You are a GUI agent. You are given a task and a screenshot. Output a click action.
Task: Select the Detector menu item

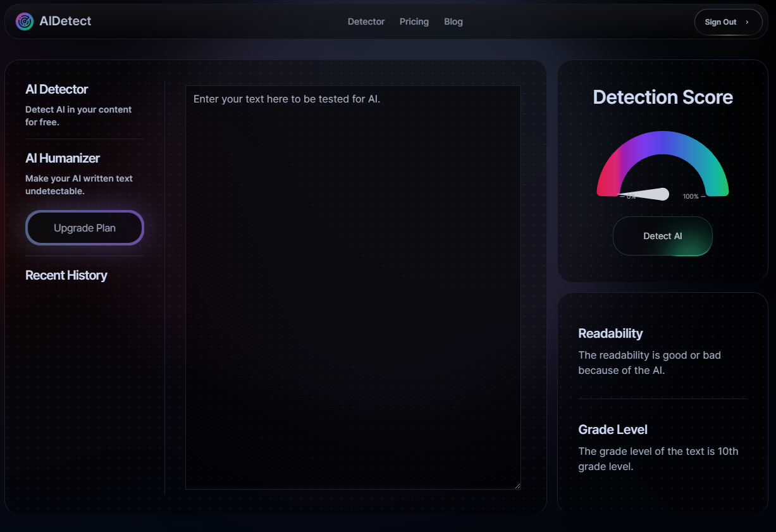point(366,21)
